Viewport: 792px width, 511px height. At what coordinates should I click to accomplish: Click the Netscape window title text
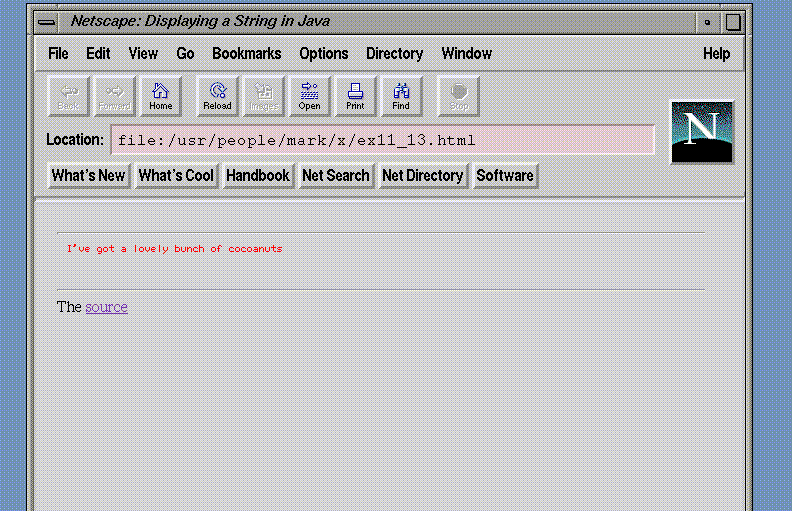tap(200, 21)
